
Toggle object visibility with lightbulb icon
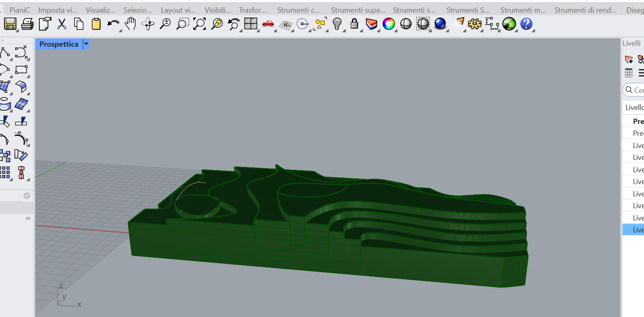coord(337,25)
